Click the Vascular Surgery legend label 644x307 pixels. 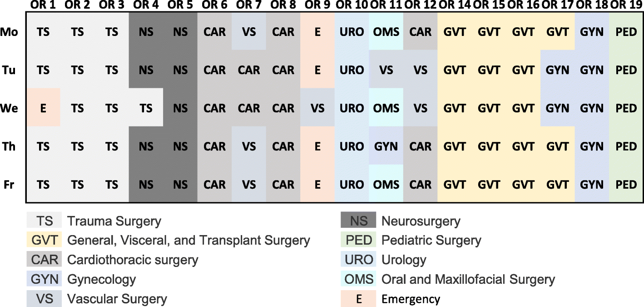(117, 299)
